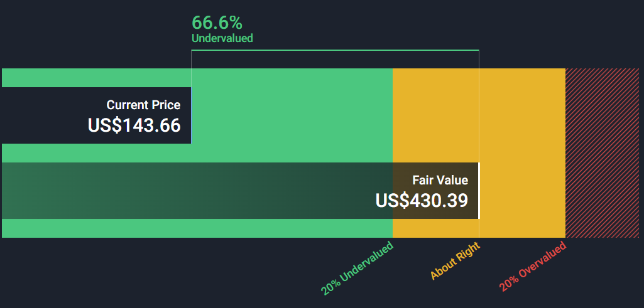Click the 20% Overvalued axis label
The height and width of the screenshot is (308, 644).
coord(533,266)
